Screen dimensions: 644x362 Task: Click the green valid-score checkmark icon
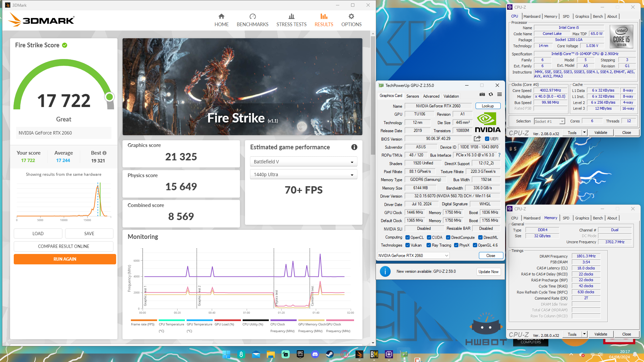pos(65,45)
